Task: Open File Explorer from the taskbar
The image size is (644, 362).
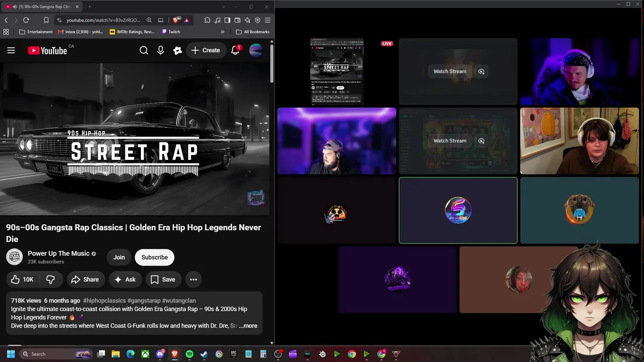Action: tap(116, 354)
